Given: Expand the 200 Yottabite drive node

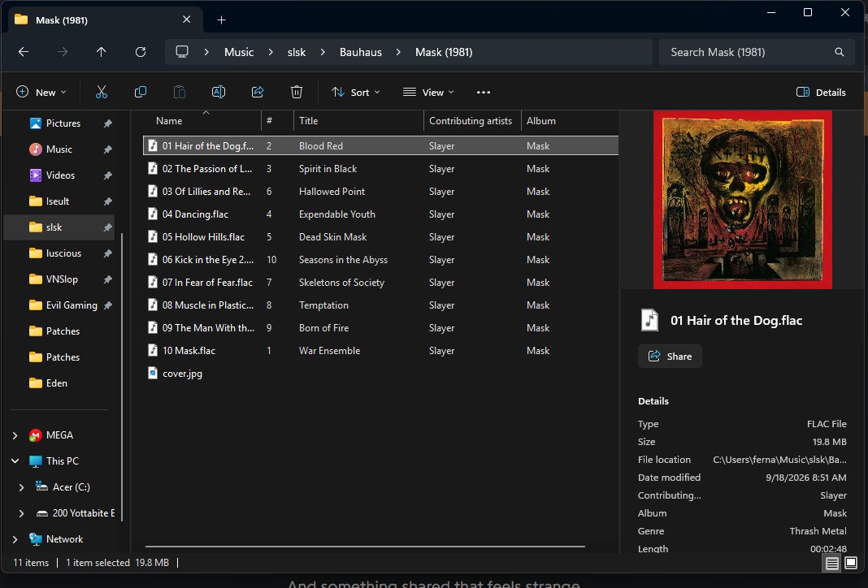Looking at the screenshot, I should tap(22, 513).
